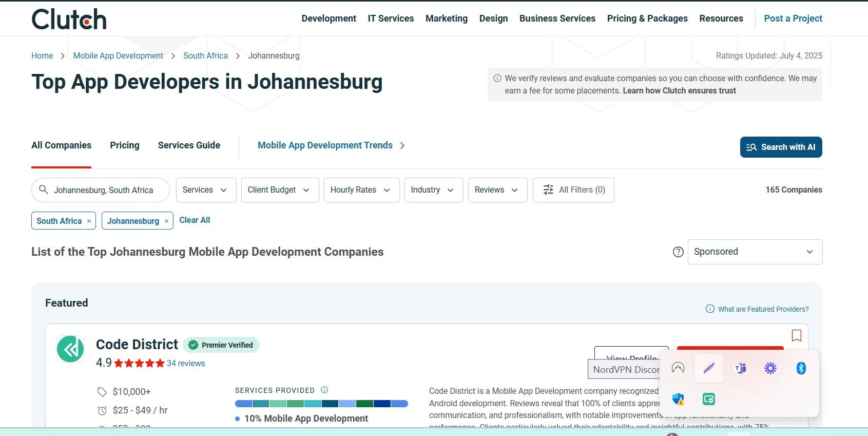Viewport: 868px width, 436px height.
Task: Click the clock icon by hourly rate
Action: 102,410
